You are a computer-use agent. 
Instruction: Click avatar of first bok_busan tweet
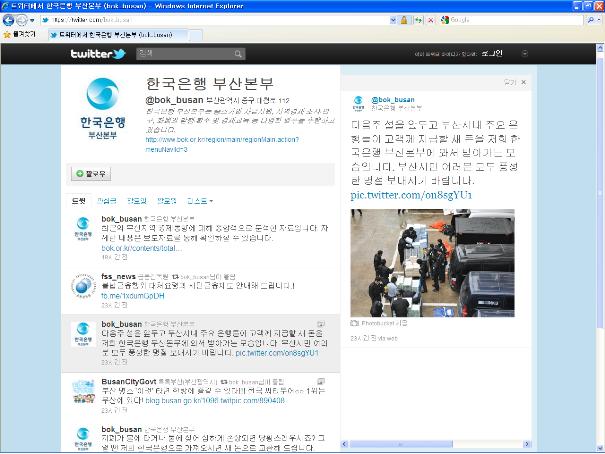pyautogui.click(x=83, y=229)
